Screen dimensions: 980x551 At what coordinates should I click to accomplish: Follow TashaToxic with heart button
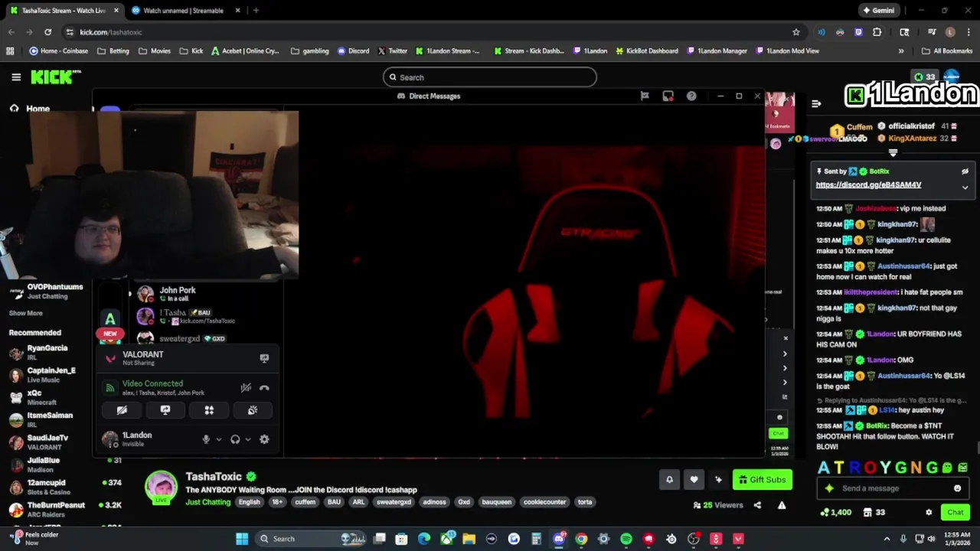[694, 480]
